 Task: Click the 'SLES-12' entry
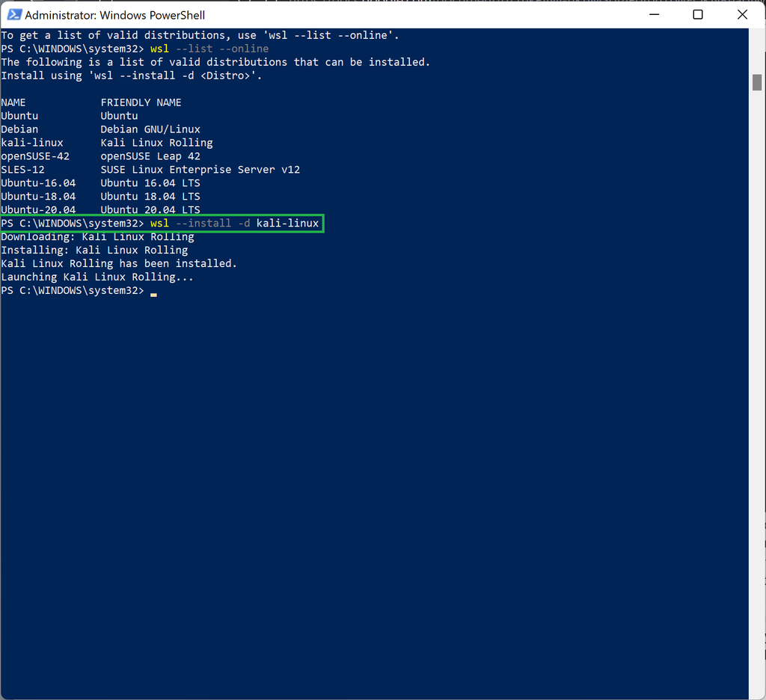[23, 169]
